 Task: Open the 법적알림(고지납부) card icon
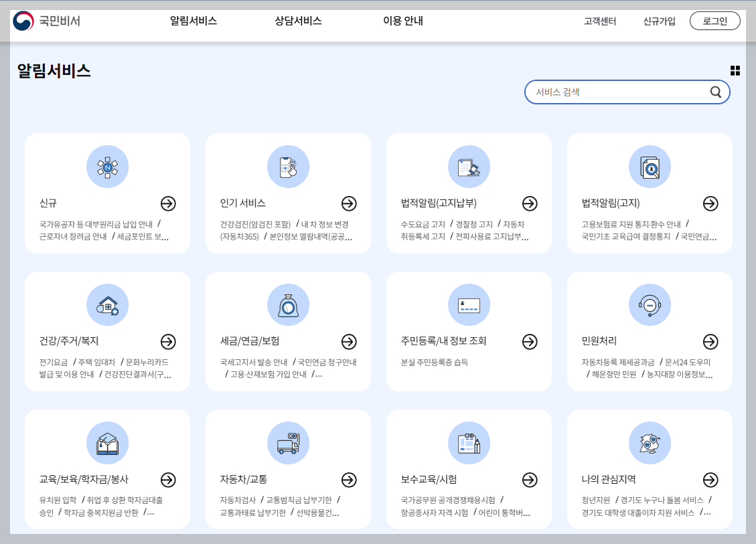469,167
